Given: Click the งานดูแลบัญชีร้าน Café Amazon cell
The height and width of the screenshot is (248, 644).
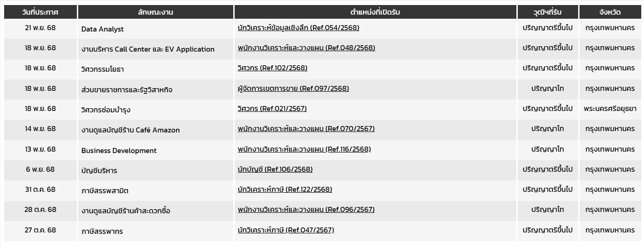Looking at the screenshot, I should pyautogui.click(x=130, y=130).
